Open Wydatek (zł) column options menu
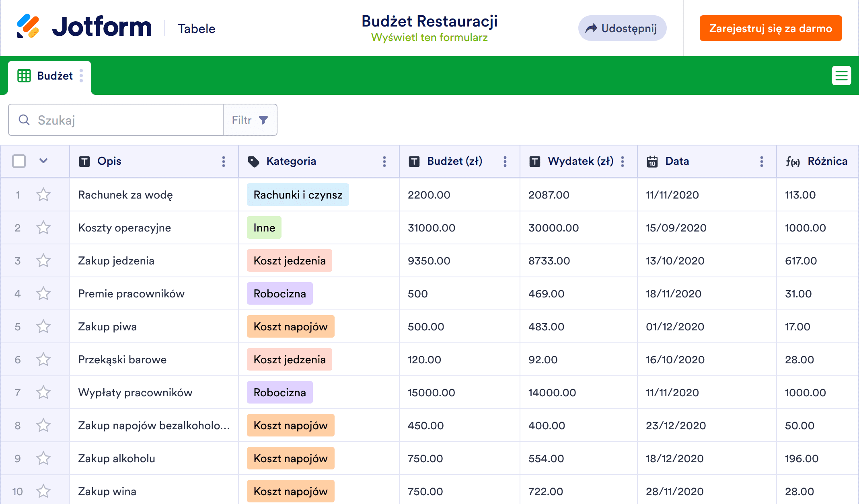 click(623, 162)
